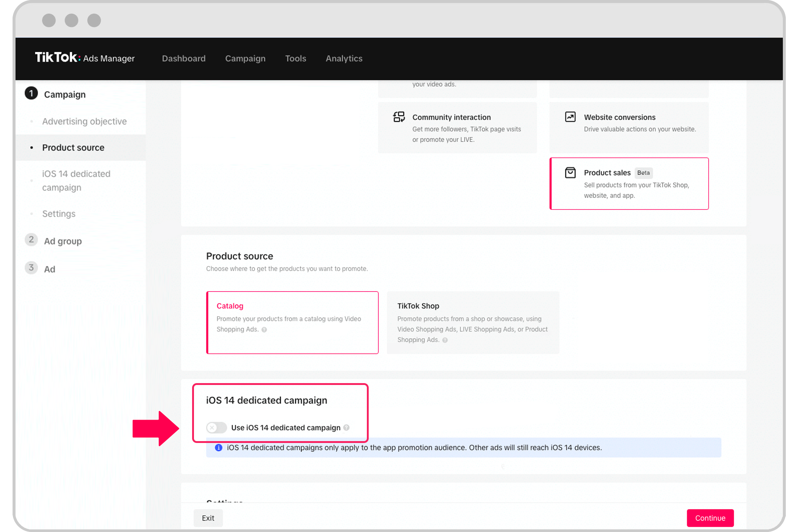Open the Tools menu
The image size is (798, 532).
pyautogui.click(x=296, y=58)
